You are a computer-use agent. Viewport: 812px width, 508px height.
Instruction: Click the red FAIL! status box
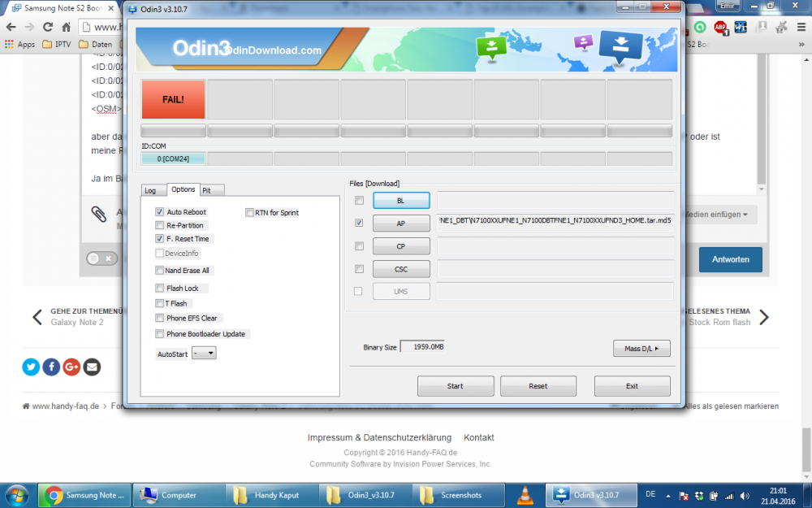click(173, 99)
